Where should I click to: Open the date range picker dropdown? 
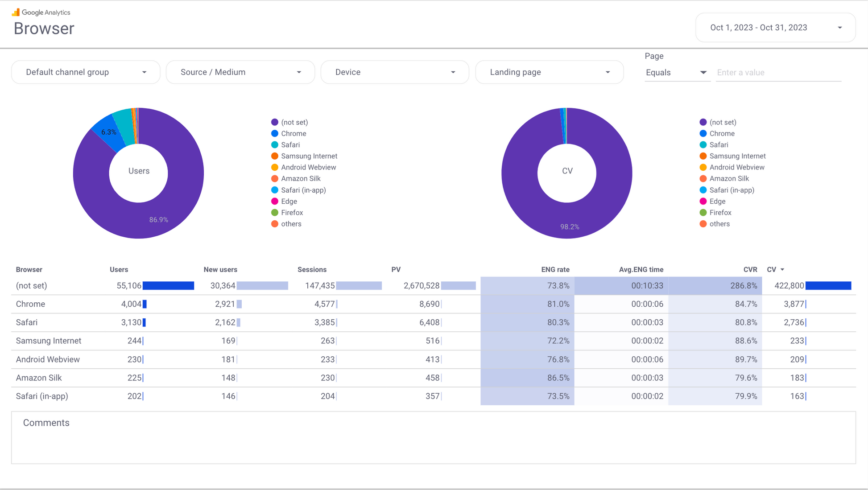[x=775, y=28]
